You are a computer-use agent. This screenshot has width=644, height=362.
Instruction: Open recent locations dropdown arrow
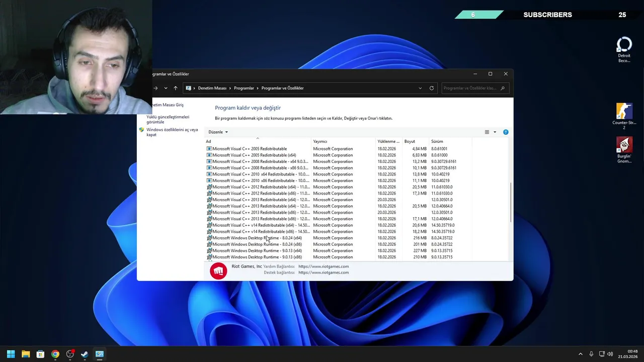point(166,88)
